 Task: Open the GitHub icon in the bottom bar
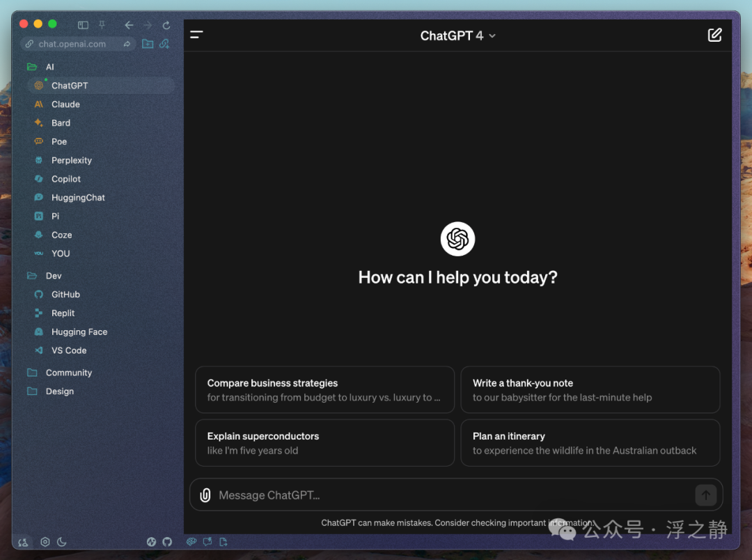tap(167, 542)
